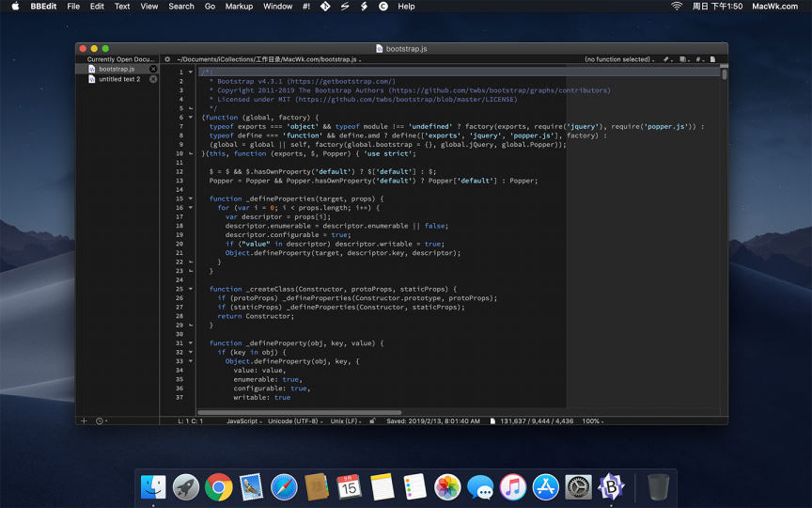Open the pencil document state icon

pos(667,59)
